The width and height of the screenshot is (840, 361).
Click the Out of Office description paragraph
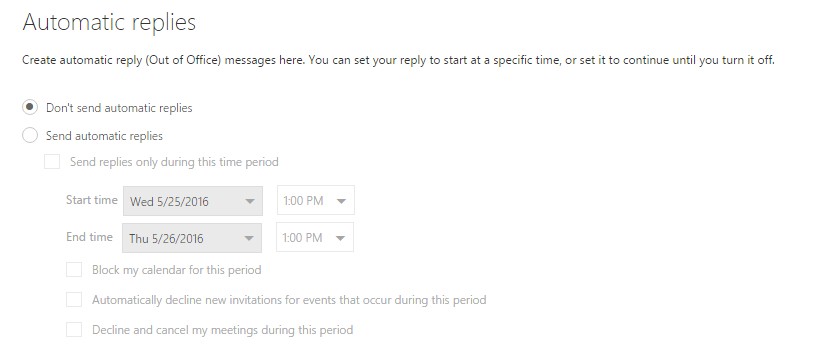(399, 60)
